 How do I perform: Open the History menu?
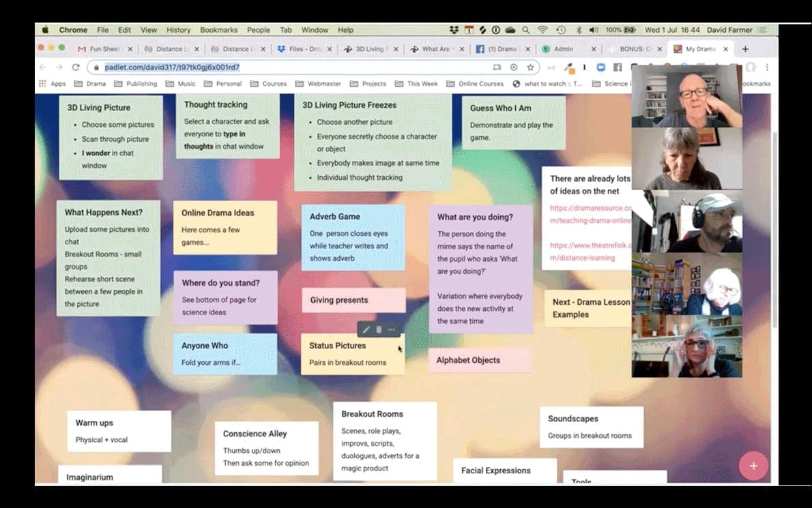(x=178, y=30)
